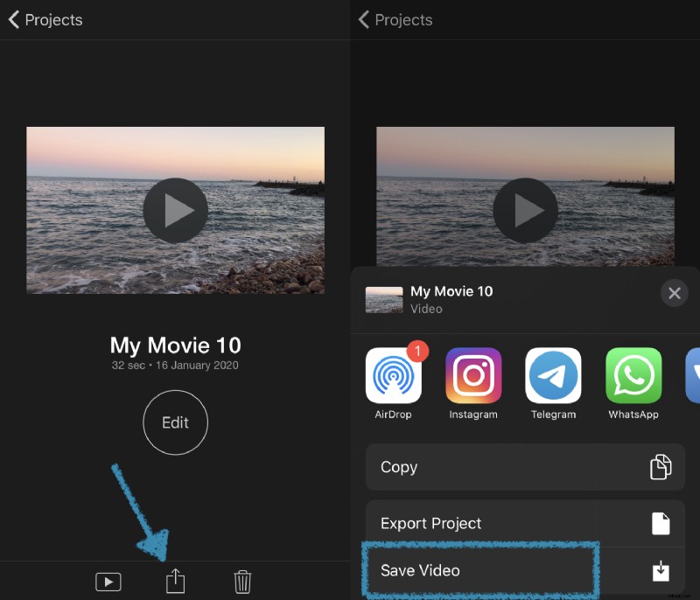Delete the project with trash icon
700x600 pixels.
coord(242,580)
